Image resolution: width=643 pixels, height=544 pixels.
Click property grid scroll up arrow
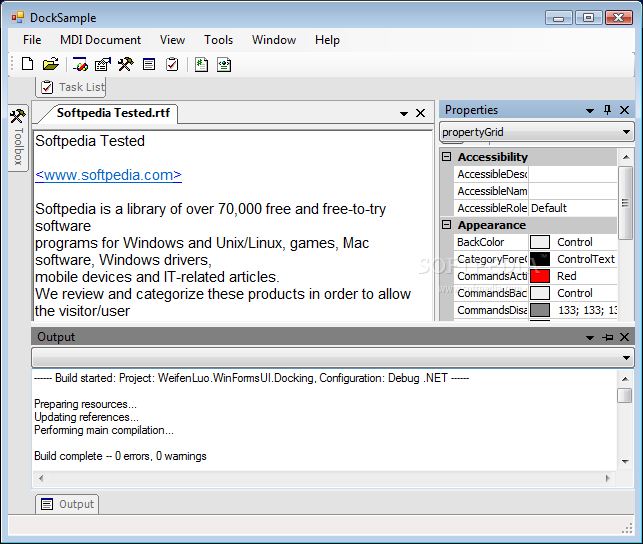click(626, 157)
